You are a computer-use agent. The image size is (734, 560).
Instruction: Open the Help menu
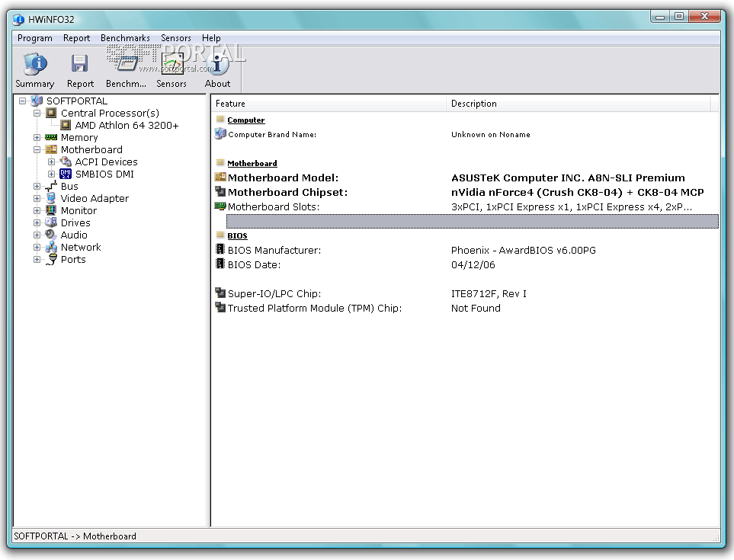click(x=211, y=38)
